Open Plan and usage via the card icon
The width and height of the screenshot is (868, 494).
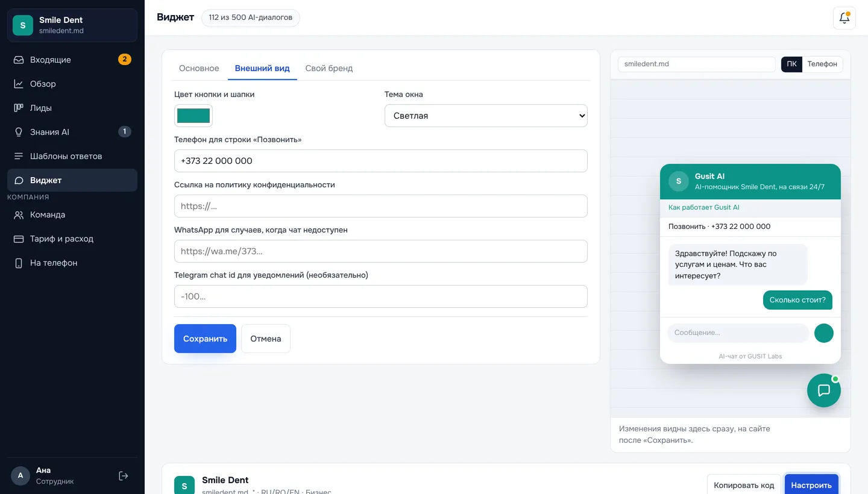19,239
